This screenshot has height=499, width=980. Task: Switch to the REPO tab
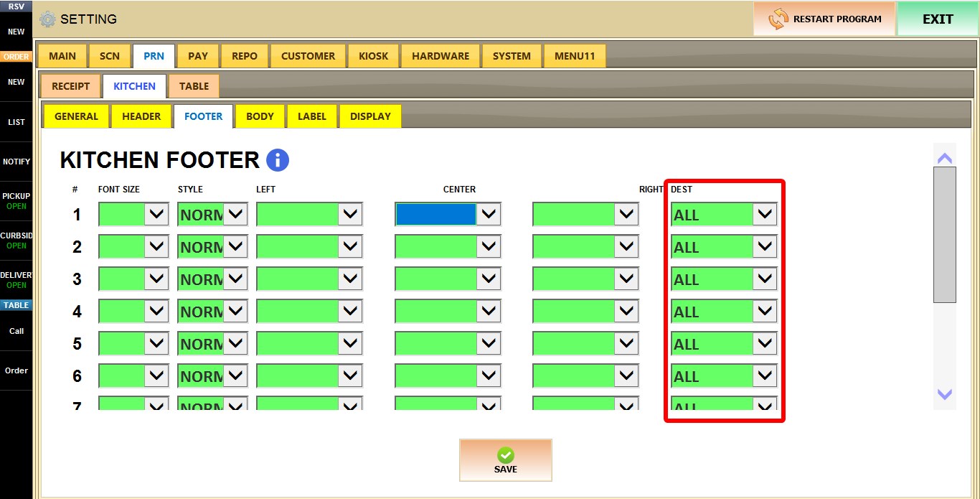tap(245, 56)
